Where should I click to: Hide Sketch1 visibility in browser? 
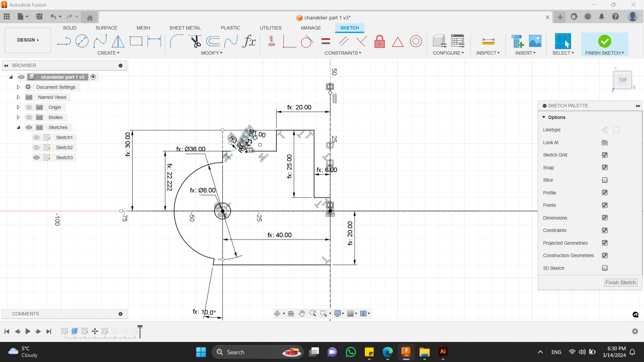point(37,137)
